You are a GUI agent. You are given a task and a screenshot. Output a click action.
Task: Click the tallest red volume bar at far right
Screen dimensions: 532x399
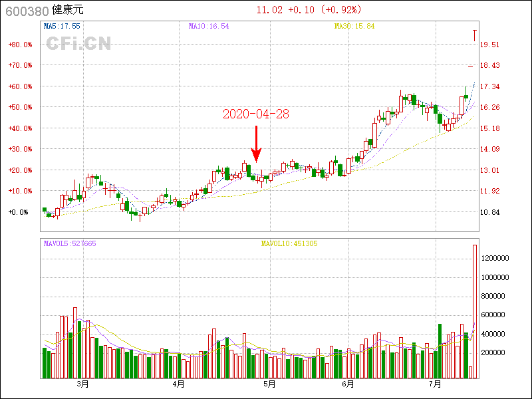point(475,311)
